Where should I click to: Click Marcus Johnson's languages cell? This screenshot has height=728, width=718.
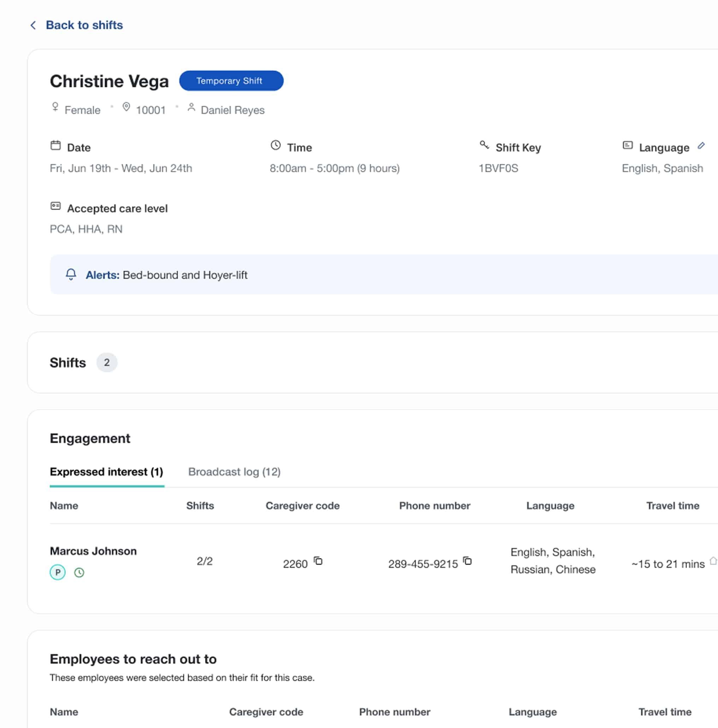[x=553, y=561]
